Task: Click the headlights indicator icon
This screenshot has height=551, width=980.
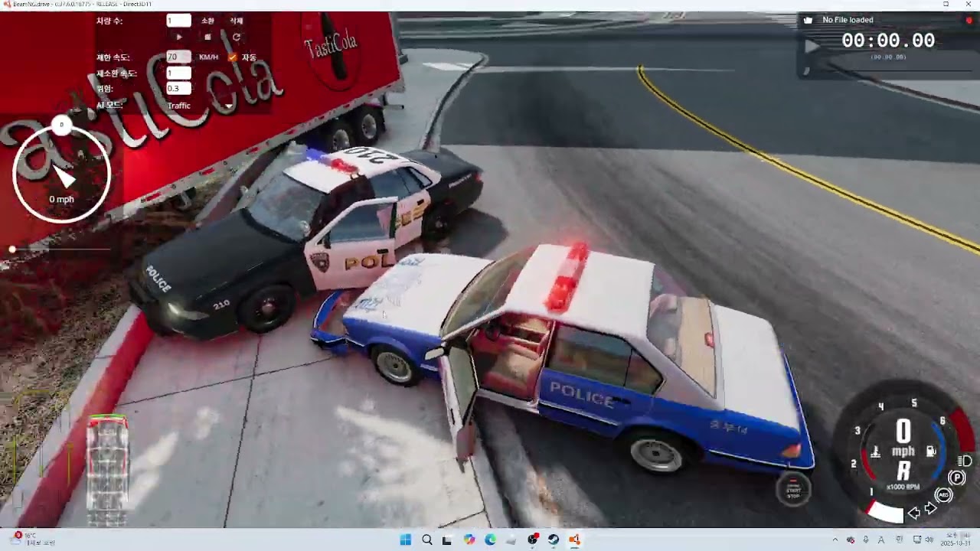Action: (x=965, y=461)
